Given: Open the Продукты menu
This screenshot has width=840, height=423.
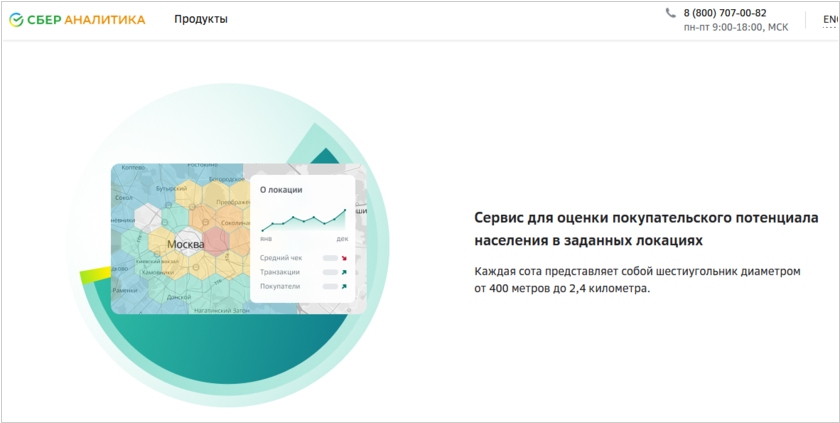Looking at the screenshot, I should 200,19.
